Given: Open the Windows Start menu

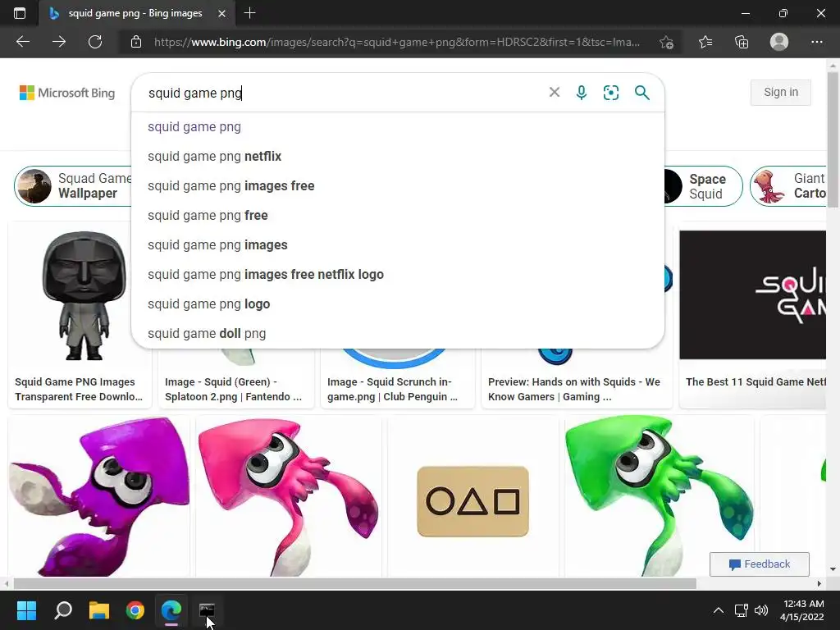Looking at the screenshot, I should (x=26, y=610).
